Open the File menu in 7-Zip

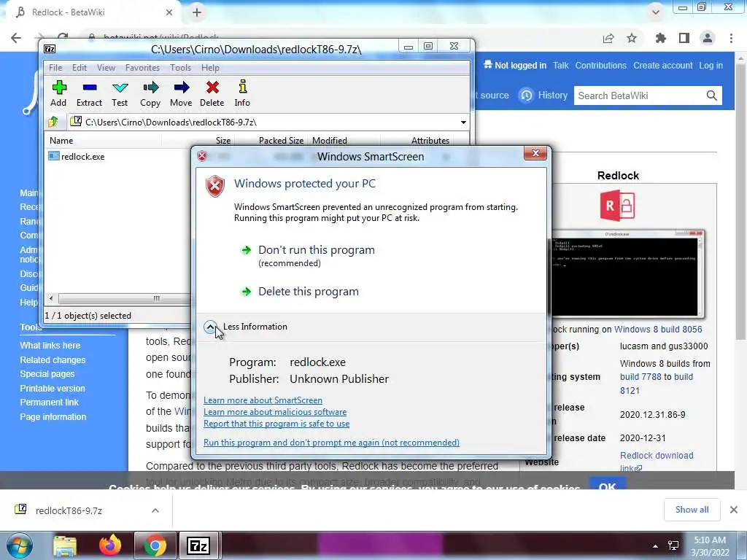tap(55, 68)
